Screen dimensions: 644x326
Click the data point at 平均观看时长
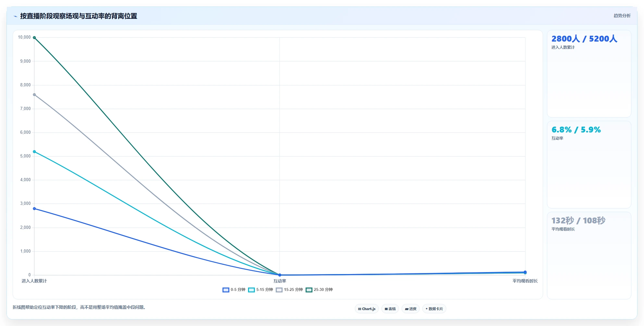click(525, 272)
